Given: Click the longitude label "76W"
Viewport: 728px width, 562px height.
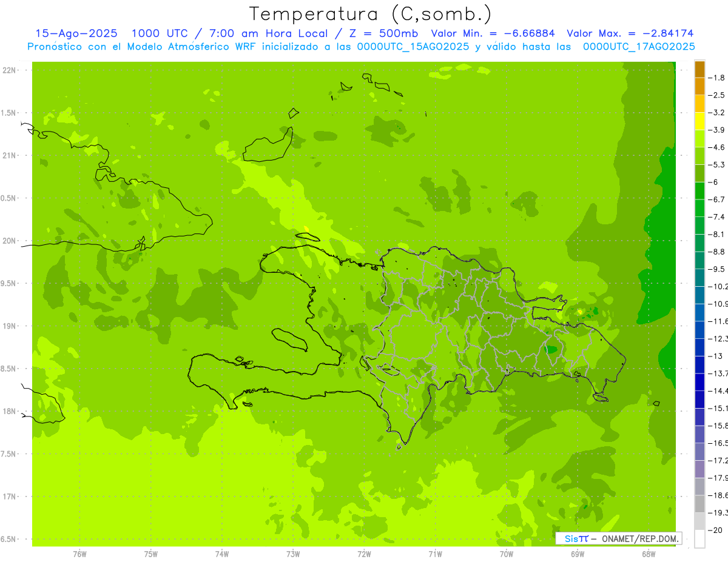Looking at the screenshot, I should coord(79,554).
